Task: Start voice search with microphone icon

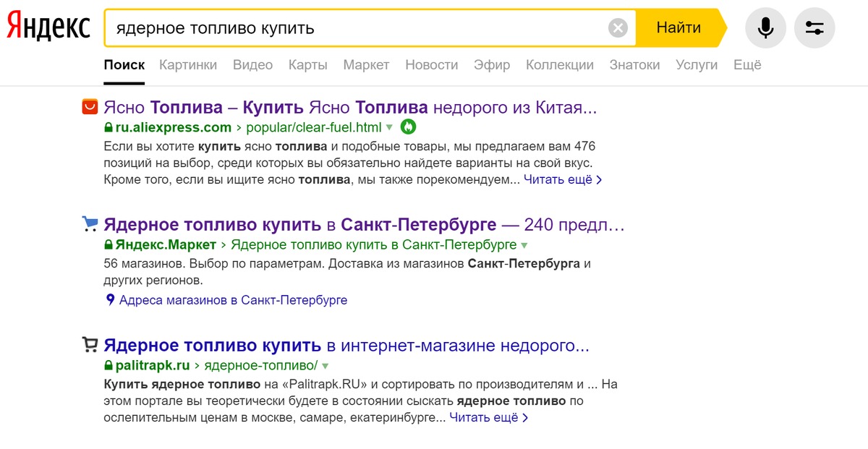Action: click(x=765, y=28)
